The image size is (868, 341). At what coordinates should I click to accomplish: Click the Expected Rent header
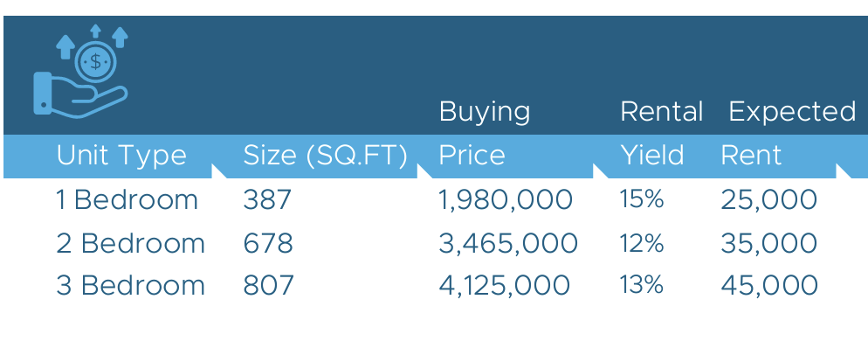coord(789,133)
